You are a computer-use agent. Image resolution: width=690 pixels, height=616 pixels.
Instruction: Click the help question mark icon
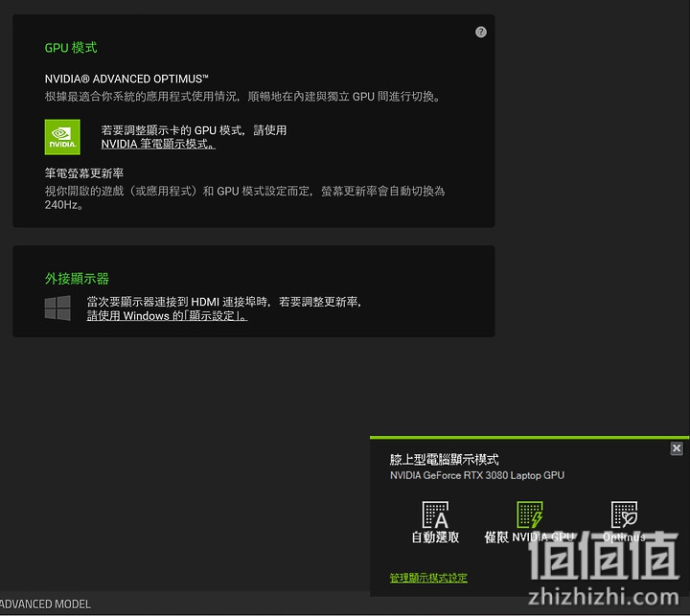click(x=480, y=32)
